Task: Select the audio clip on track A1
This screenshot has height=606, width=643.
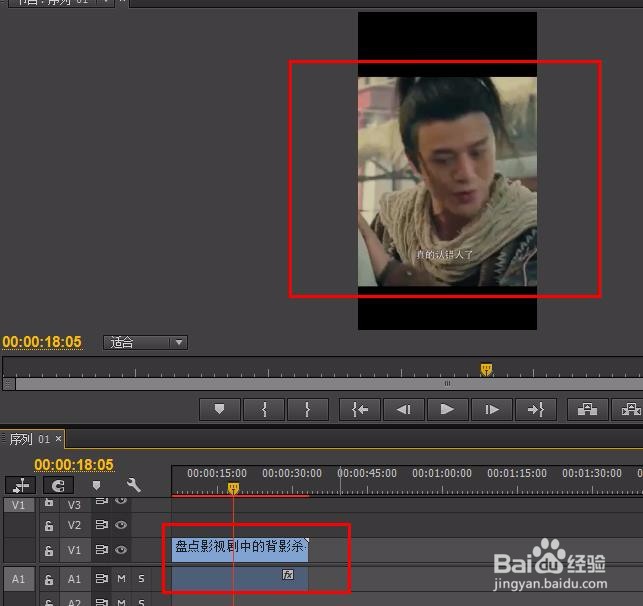Action: 240,579
